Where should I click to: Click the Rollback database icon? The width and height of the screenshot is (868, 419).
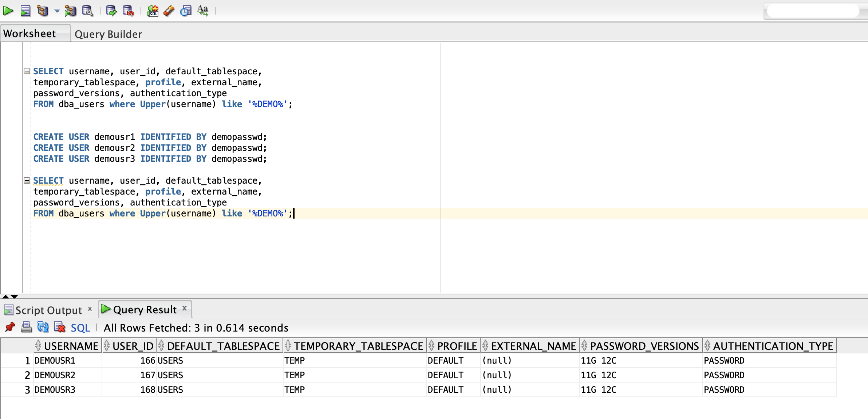(x=128, y=11)
